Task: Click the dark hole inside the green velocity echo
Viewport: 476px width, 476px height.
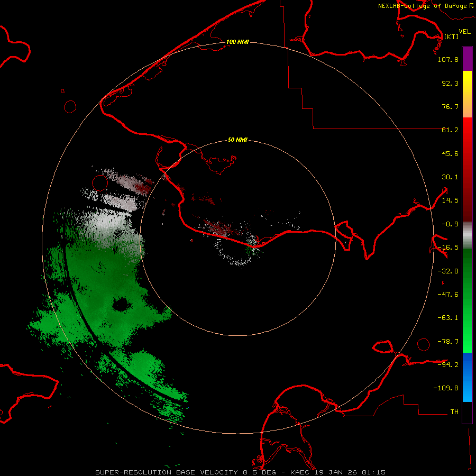Action: [121, 304]
